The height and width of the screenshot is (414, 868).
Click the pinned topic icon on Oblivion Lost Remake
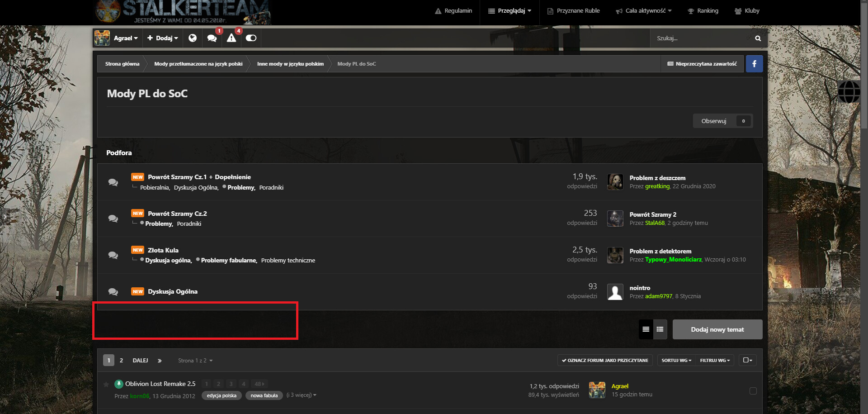pyautogui.click(x=119, y=384)
